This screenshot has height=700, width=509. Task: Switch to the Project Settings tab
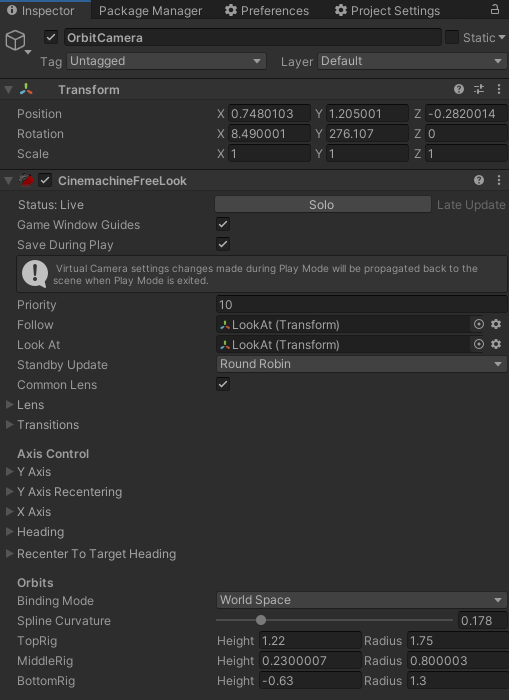pyautogui.click(x=387, y=10)
